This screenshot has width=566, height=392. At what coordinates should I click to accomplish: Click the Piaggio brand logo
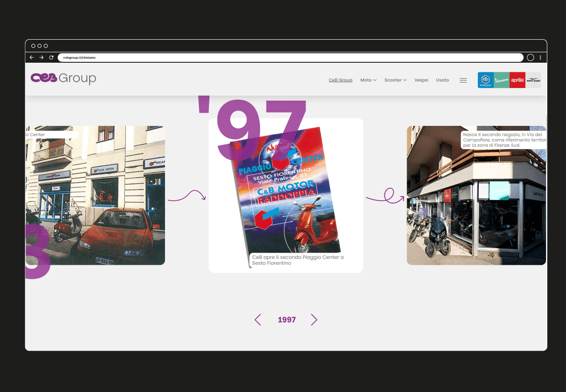pos(485,80)
